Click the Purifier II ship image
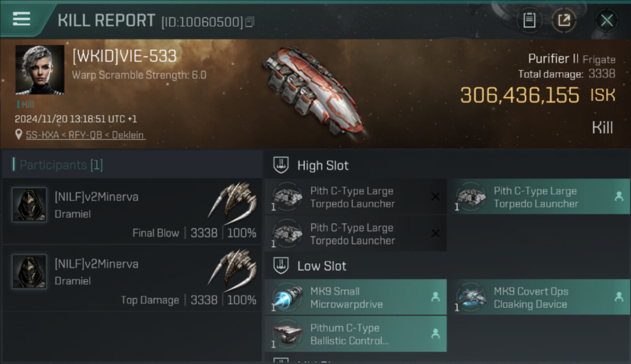Viewport: 631px width, 364px height. coord(313,90)
